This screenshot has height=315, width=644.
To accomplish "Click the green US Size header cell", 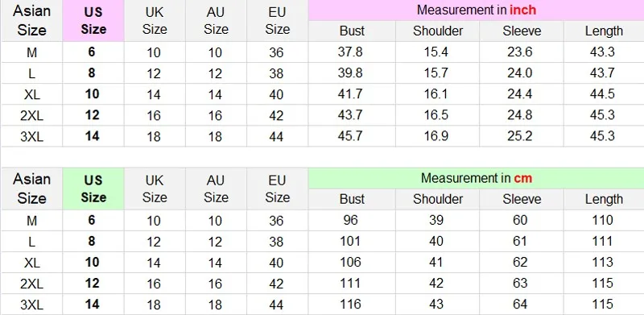I will click(x=93, y=189).
